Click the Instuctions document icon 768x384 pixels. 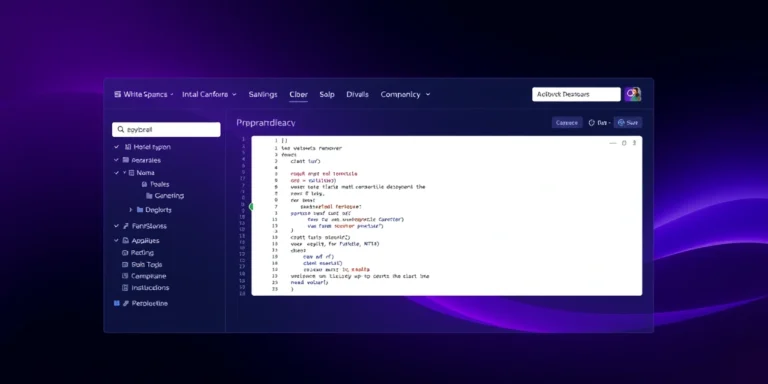[125, 288]
